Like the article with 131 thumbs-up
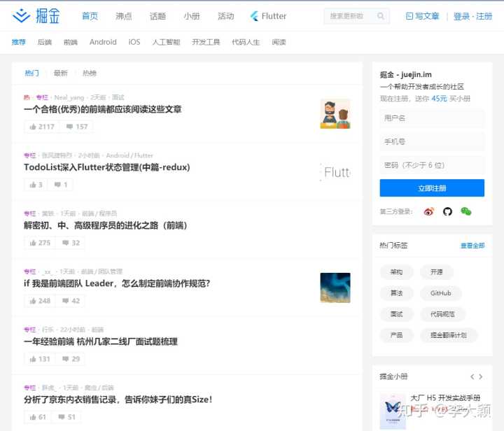Image resolution: width=504 pixels, height=431 pixels. pos(40,359)
